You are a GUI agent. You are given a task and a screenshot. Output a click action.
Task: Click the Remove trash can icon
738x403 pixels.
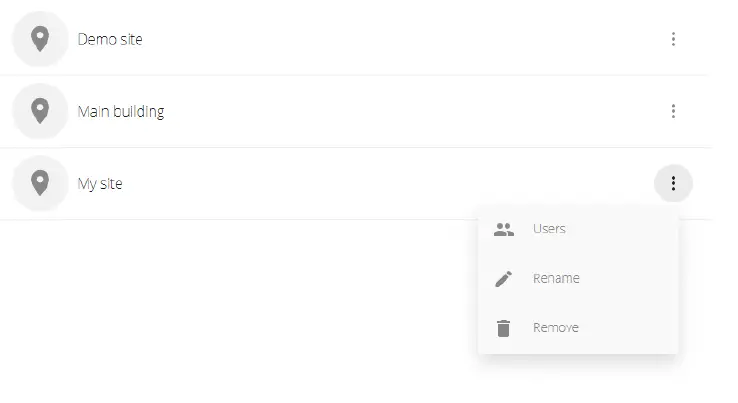coord(504,328)
